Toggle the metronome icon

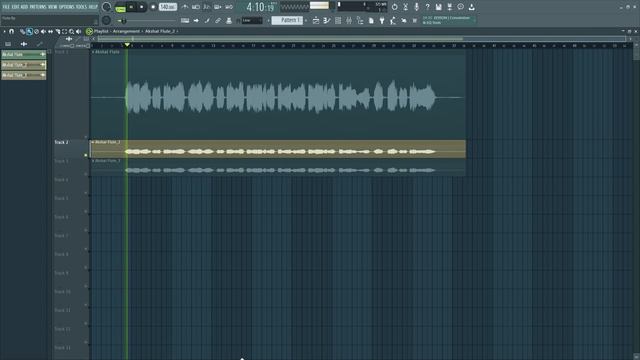tap(185, 7)
